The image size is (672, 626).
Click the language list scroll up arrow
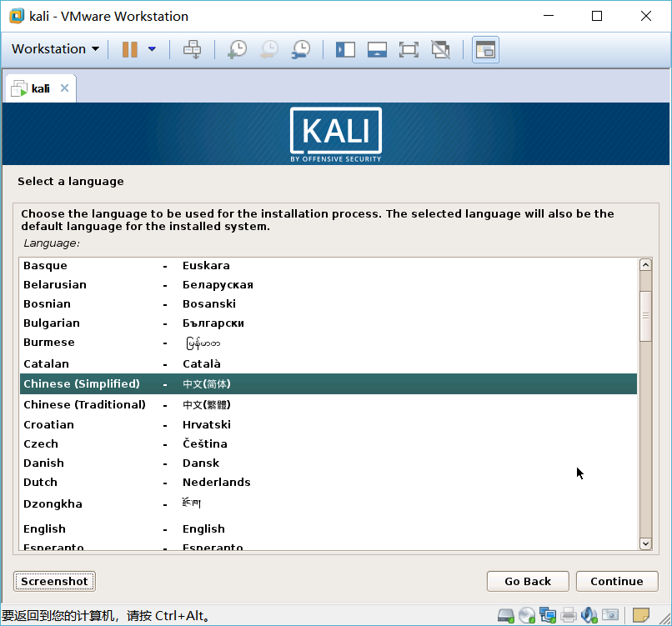point(646,265)
